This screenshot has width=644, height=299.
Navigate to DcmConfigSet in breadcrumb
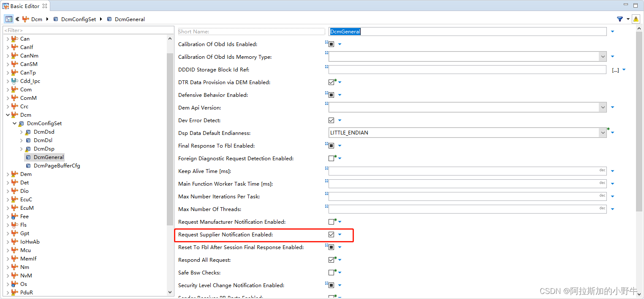[x=79, y=19]
